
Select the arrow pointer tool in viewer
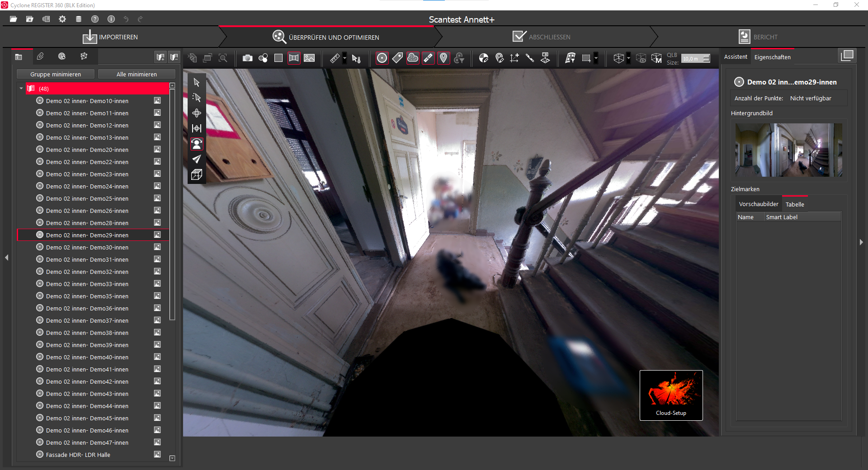coord(197,82)
